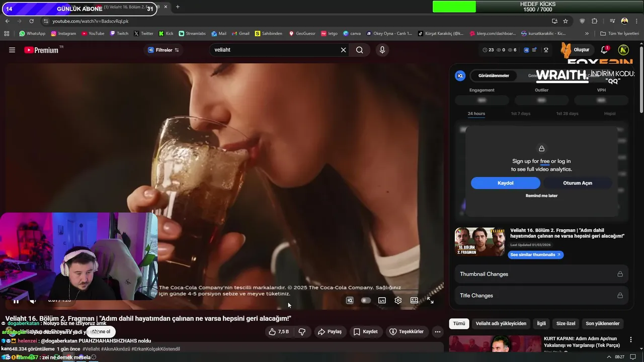
Task: Open the Veliaht 16. Bölüm thumbnail in vidIQ panel
Action: tap(480, 242)
